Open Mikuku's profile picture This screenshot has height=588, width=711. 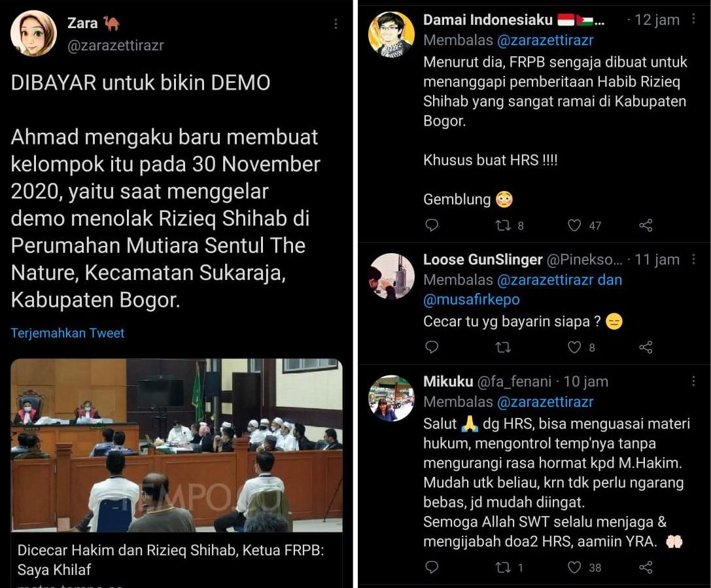392,398
